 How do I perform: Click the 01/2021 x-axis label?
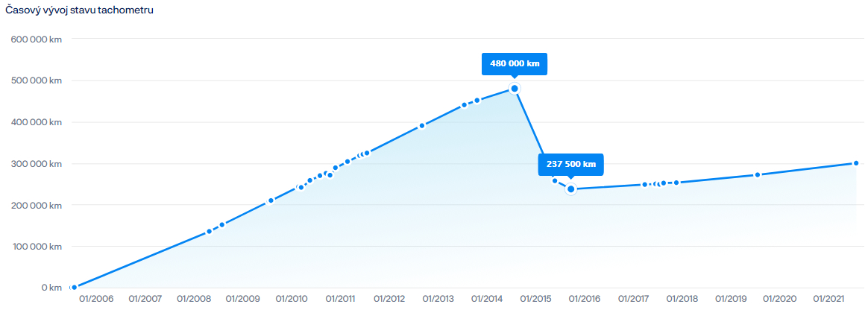828,299
